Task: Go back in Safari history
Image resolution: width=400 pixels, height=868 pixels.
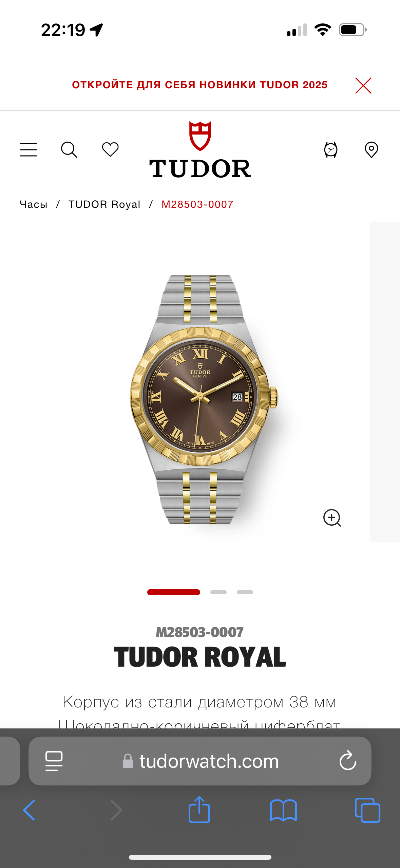Action: [x=29, y=810]
